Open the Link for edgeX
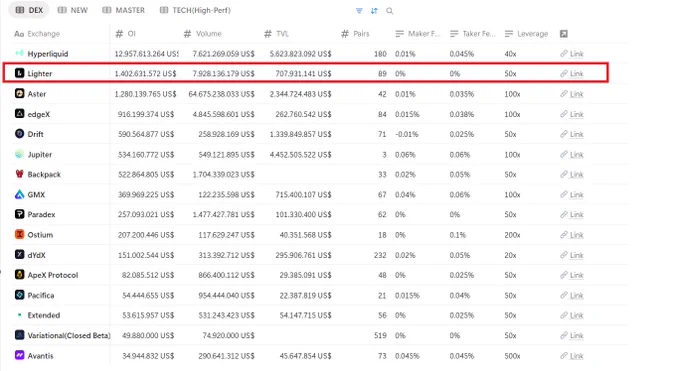The image size is (680, 371). pos(572,114)
